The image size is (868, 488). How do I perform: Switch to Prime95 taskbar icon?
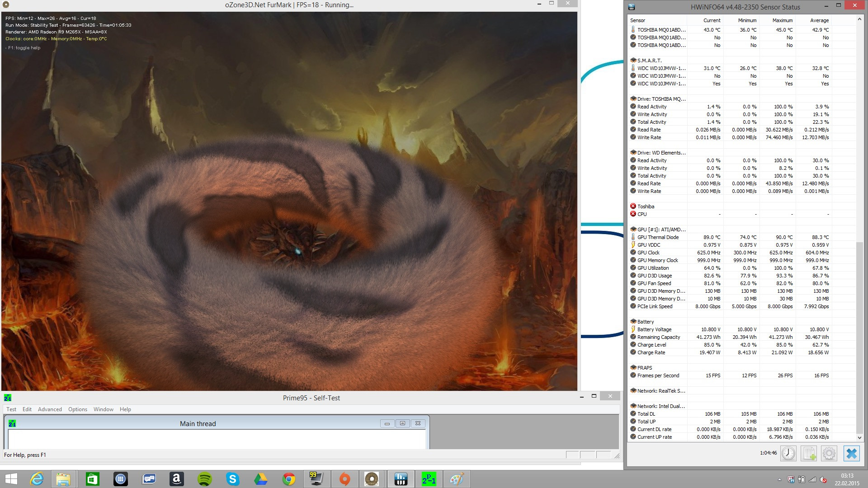(x=429, y=479)
